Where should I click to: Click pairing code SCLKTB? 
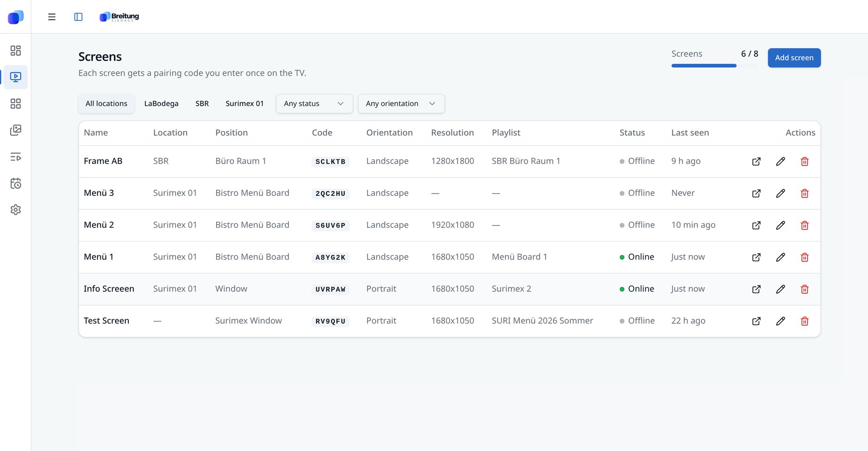pos(330,162)
